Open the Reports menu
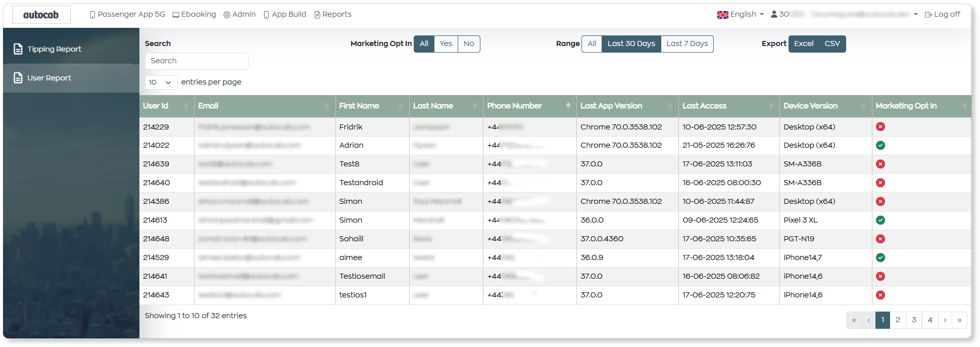The width and height of the screenshot is (980, 347). (x=333, y=15)
